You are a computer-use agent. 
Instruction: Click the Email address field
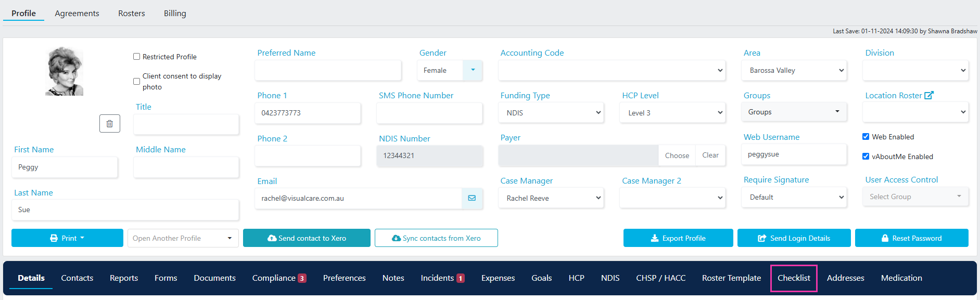(x=358, y=198)
